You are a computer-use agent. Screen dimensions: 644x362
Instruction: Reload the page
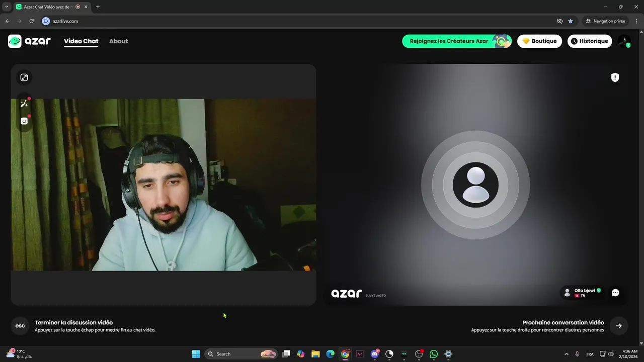click(31, 21)
